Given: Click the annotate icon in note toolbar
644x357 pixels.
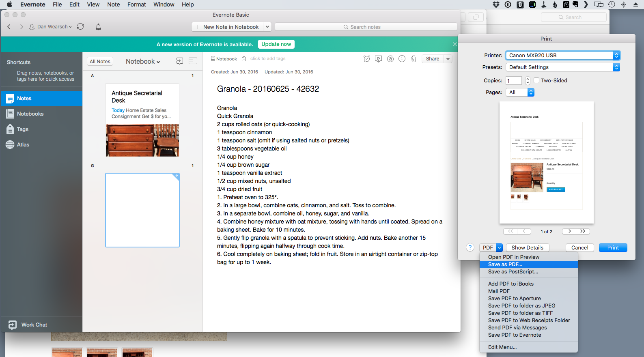Looking at the screenshot, I should click(x=390, y=59).
